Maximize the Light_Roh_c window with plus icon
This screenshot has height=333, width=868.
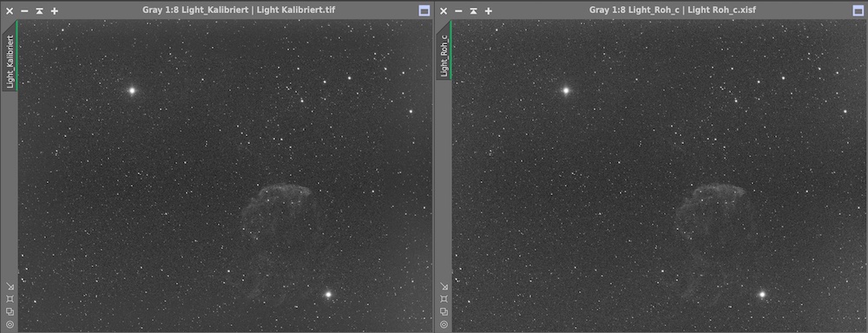(488, 10)
